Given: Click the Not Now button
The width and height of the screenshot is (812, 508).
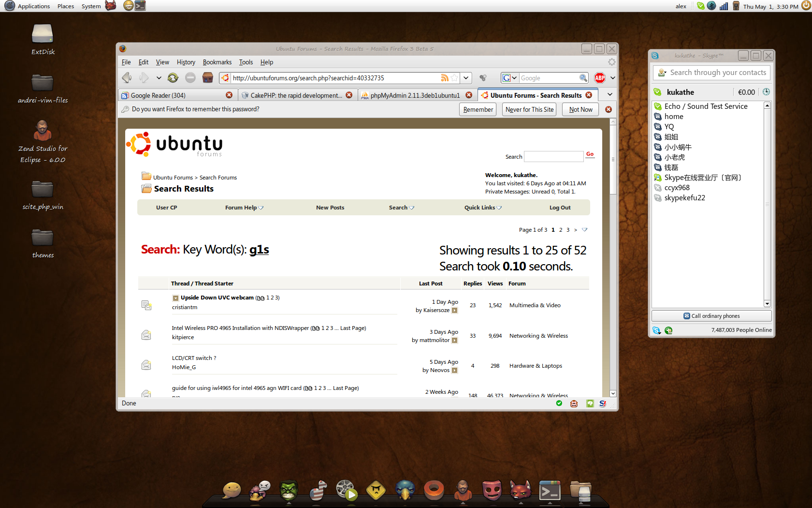Looking at the screenshot, I should [x=580, y=109].
